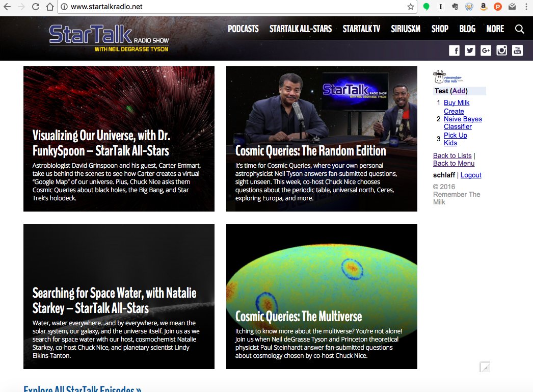Open the browser home page icon
This screenshot has width=533, height=392.
50,7
